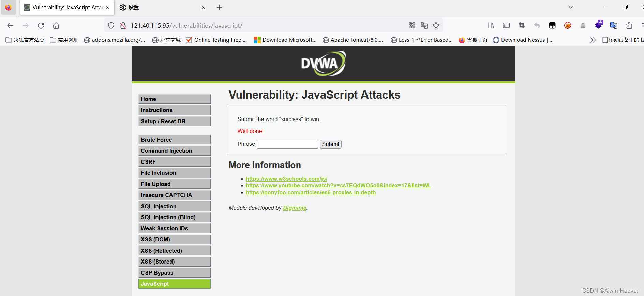Open the purple extension with badge 4

click(x=599, y=25)
